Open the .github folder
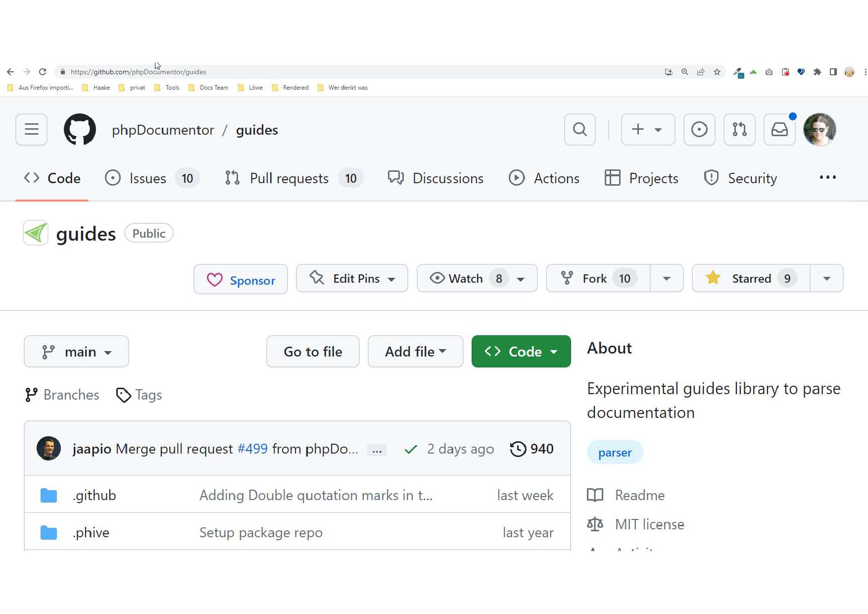 click(94, 495)
